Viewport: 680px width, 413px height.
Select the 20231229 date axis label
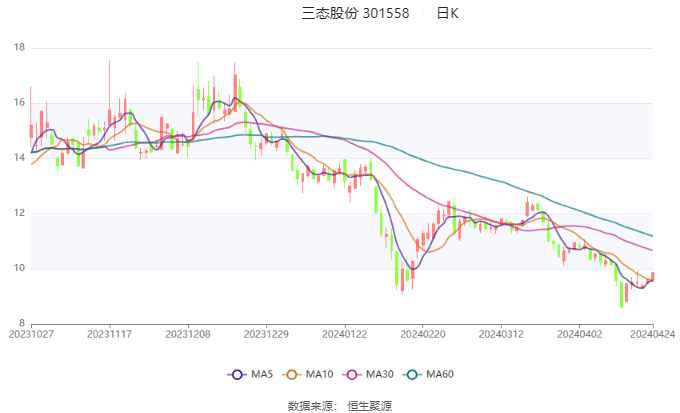266,334
